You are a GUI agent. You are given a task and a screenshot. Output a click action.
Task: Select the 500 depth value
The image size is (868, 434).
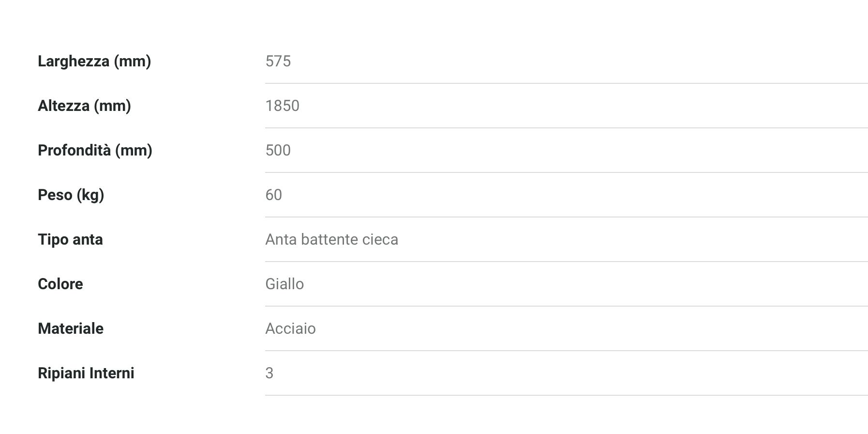click(278, 151)
